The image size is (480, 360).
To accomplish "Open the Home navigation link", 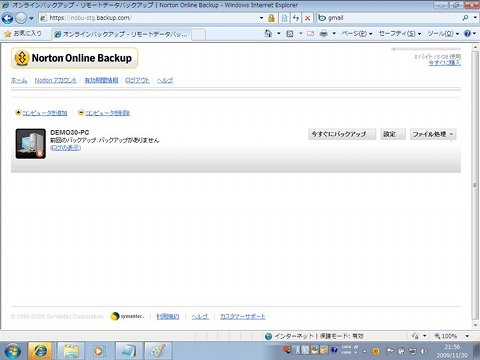I will pos(19,80).
